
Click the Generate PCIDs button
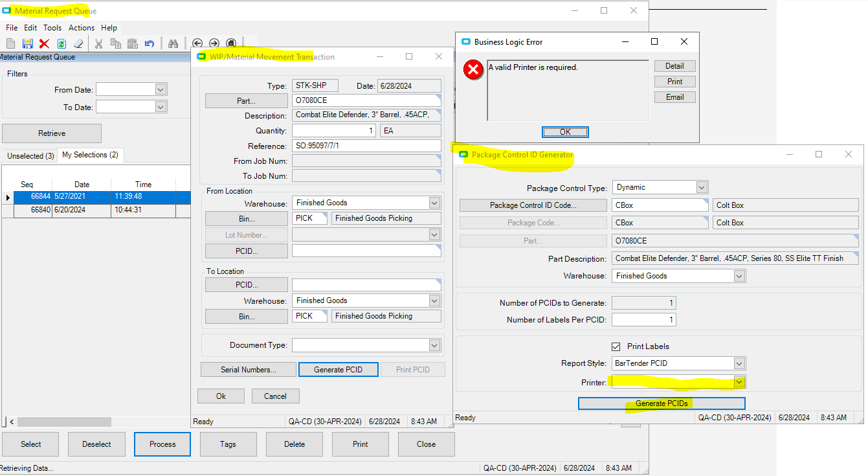click(662, 403)
